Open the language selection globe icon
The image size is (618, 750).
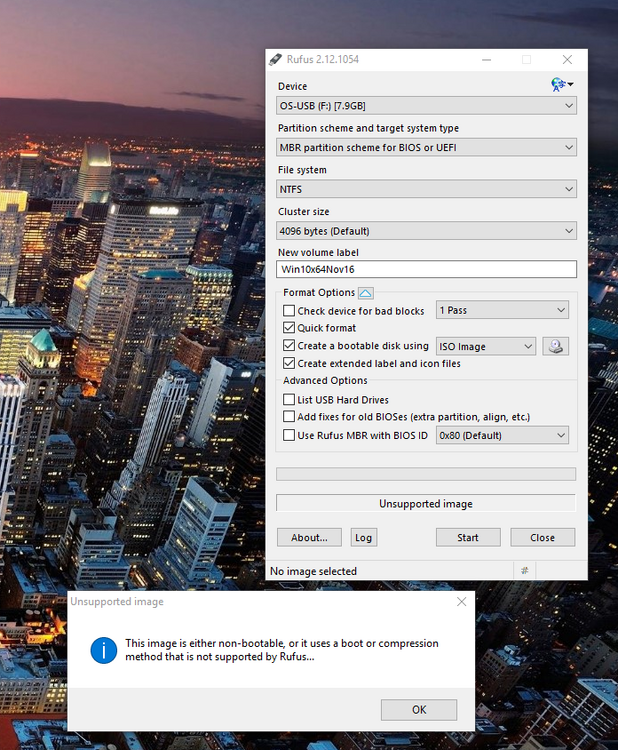coord(562,85)
